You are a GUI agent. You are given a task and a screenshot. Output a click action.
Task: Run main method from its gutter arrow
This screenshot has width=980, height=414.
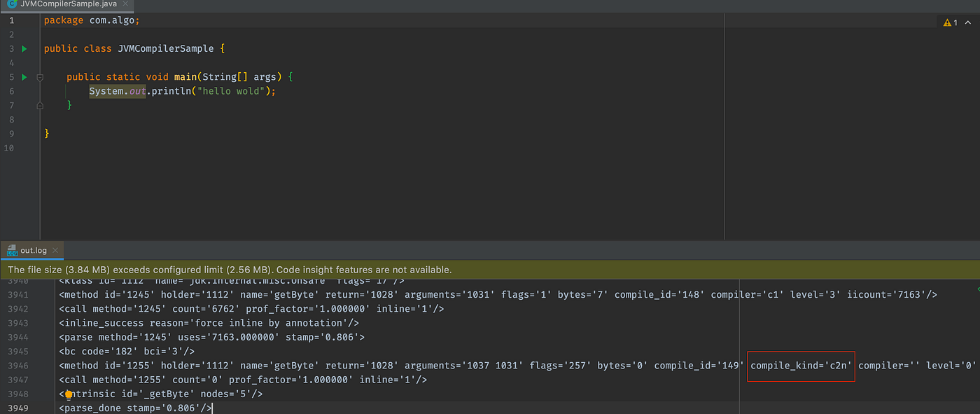pos(24,77)
